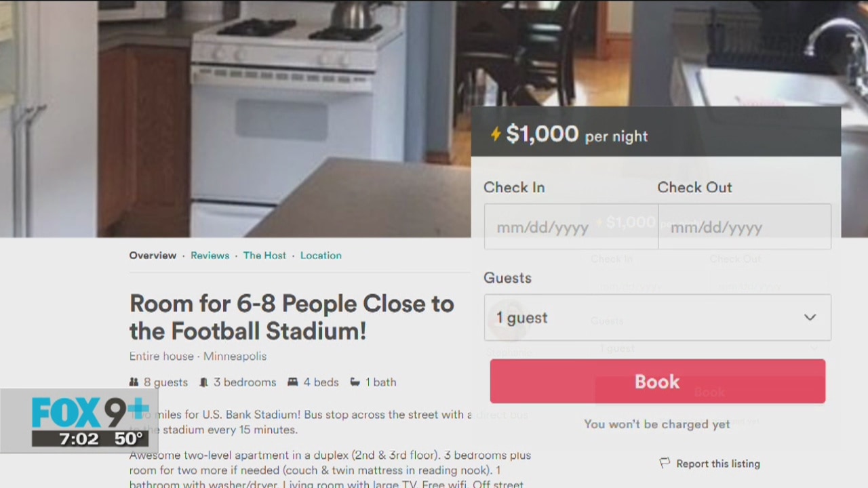Switch to the Overview tab

click(153, 256)
